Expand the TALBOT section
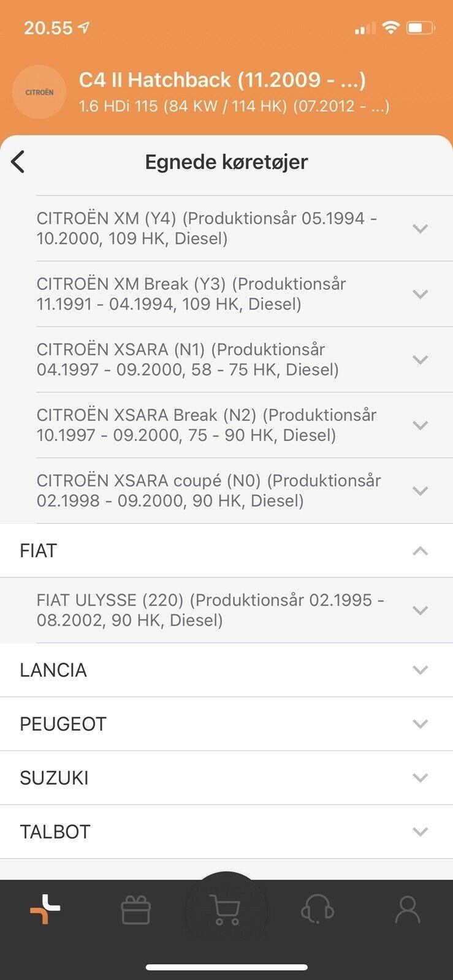 [420, 832]
